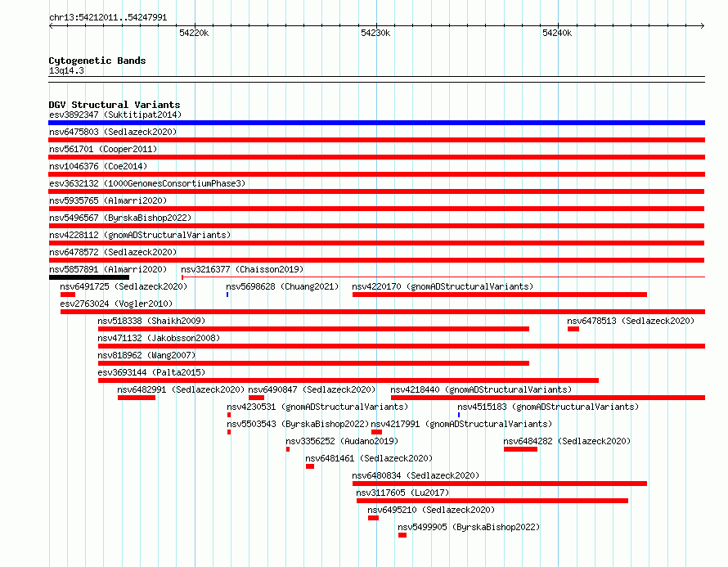Select the tiny blue nsv4515183 marker
This screenshot has width=728, height=567.
point(459,415)
